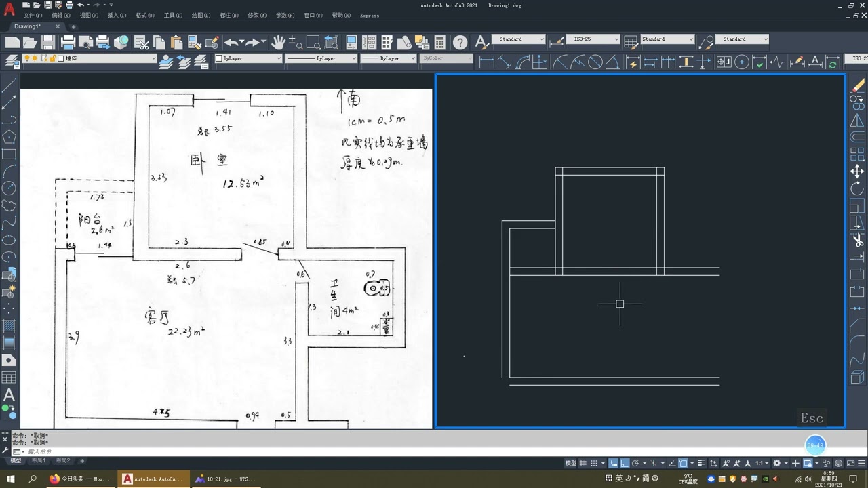
Task: Toggle object snap square in status bar
Action: [x=684, y=464]
